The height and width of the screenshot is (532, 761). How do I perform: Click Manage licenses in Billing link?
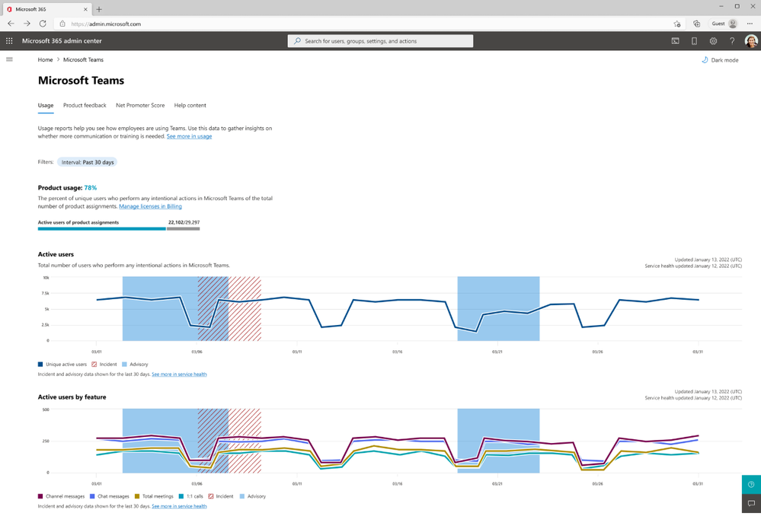(151, 206)
